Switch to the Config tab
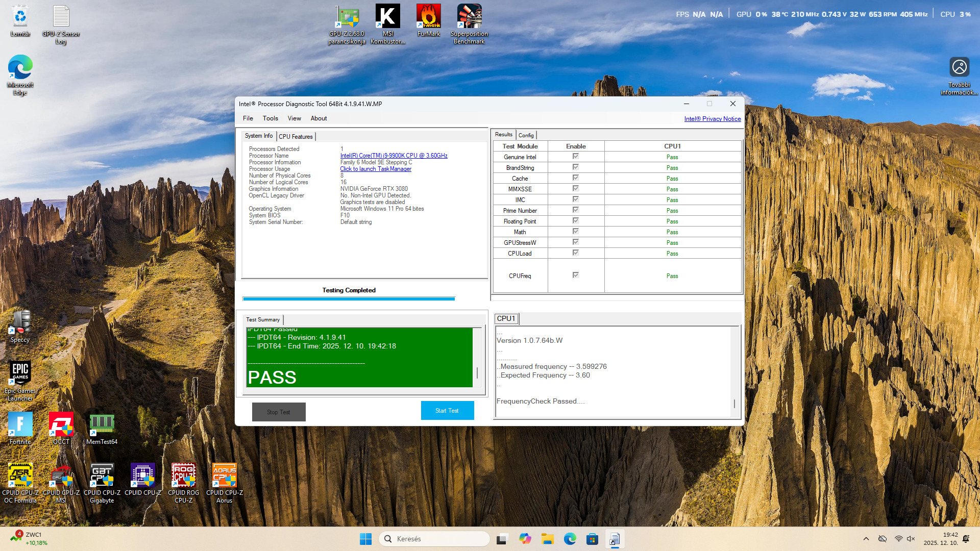This screenshot has width=980, height=551. pyautogui.click(x=526, y=135)
